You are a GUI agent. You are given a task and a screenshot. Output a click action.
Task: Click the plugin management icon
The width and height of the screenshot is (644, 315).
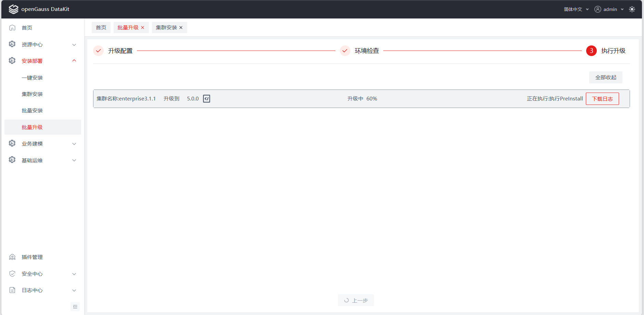coord(12,257)
